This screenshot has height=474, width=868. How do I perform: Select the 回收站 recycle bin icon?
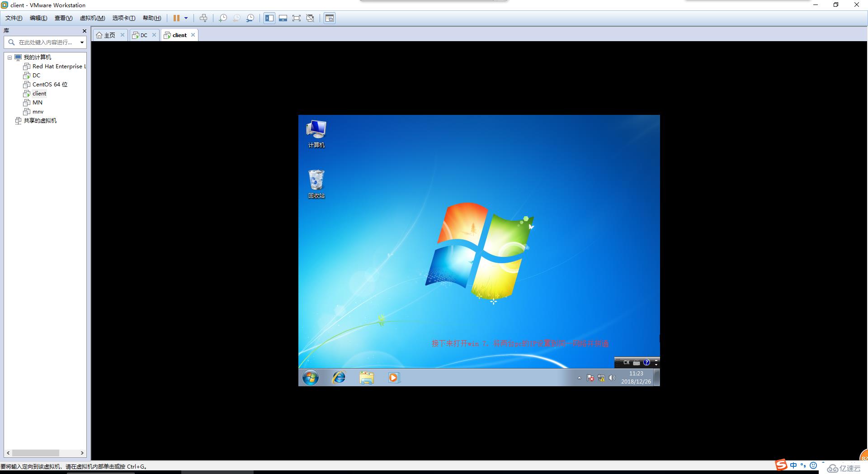point(316,184)
